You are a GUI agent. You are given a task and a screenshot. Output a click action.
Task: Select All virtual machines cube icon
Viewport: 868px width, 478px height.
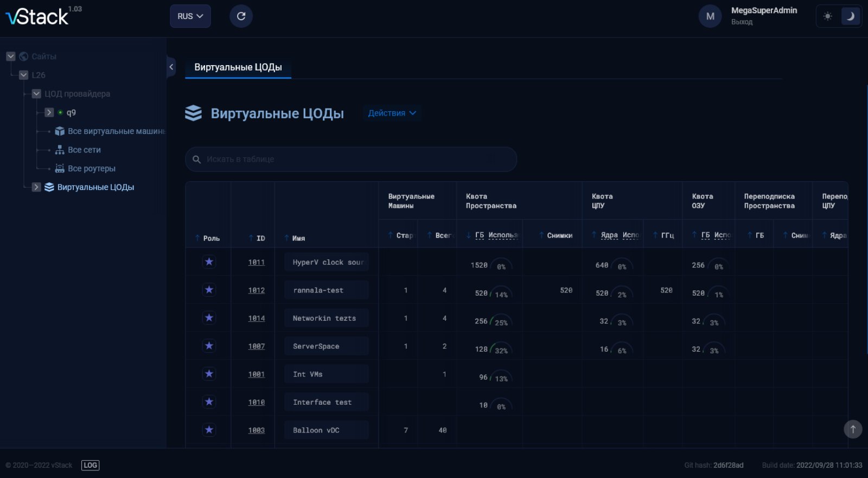coord(60,131)
